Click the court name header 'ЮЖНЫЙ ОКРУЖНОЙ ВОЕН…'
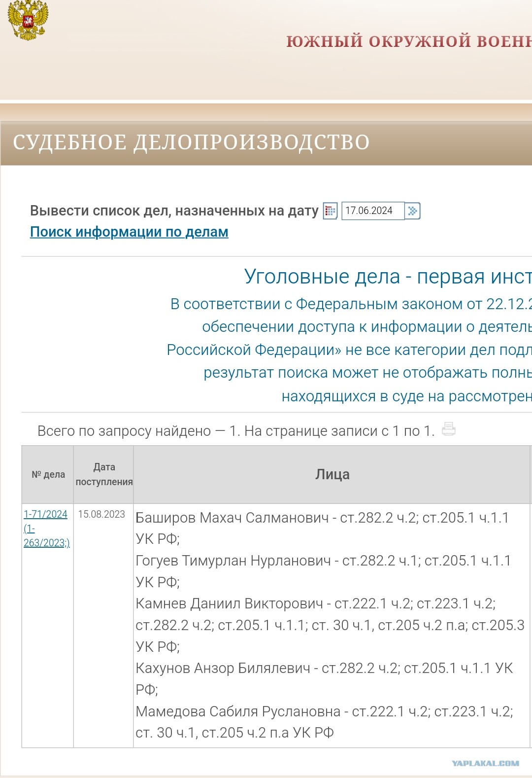This screenshot has width=532, height=778. coord(409,41)
